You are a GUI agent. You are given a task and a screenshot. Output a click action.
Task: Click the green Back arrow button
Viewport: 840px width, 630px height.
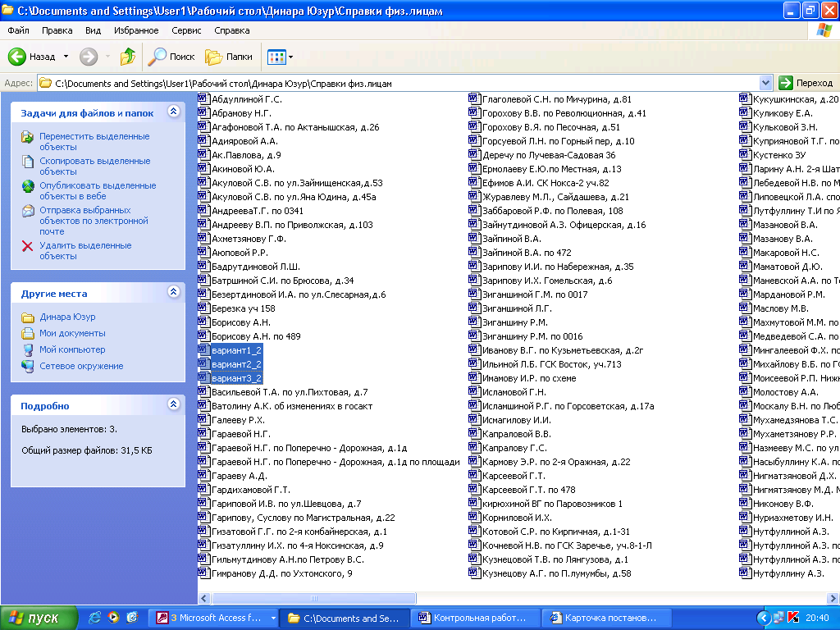pyautogui.click(x=17, y=57)
